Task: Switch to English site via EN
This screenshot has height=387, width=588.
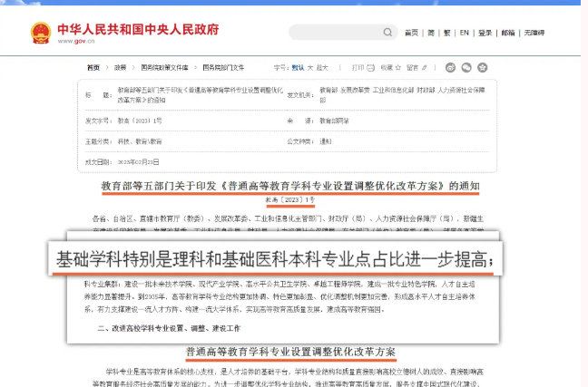Action: 465,33
